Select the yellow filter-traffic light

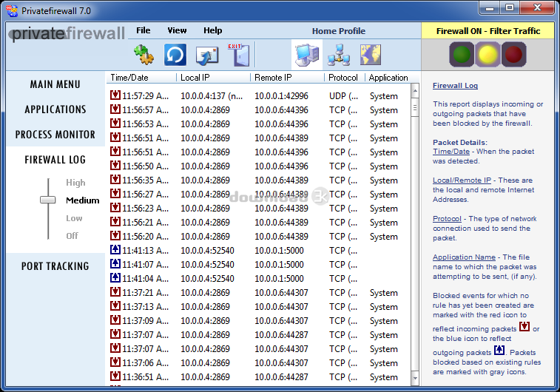pos(486,54)
